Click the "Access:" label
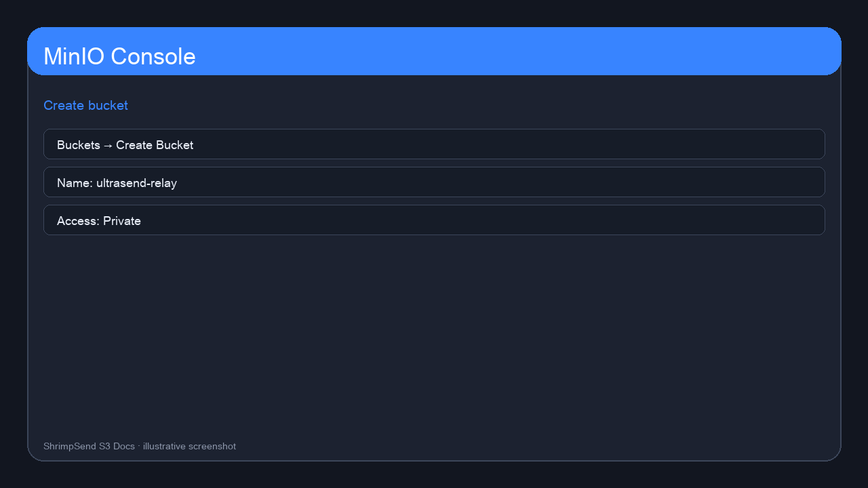Screen dimensions: 868x488 78,221
